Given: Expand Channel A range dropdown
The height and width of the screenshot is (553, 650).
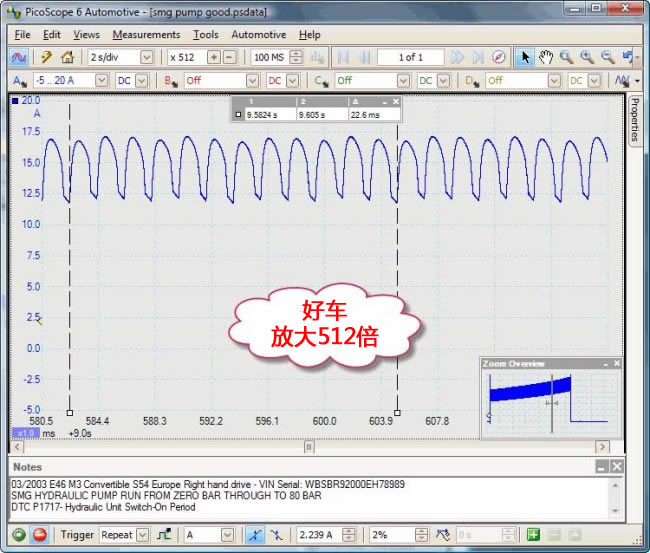Looking at the screenshot, I should [100, 80].
